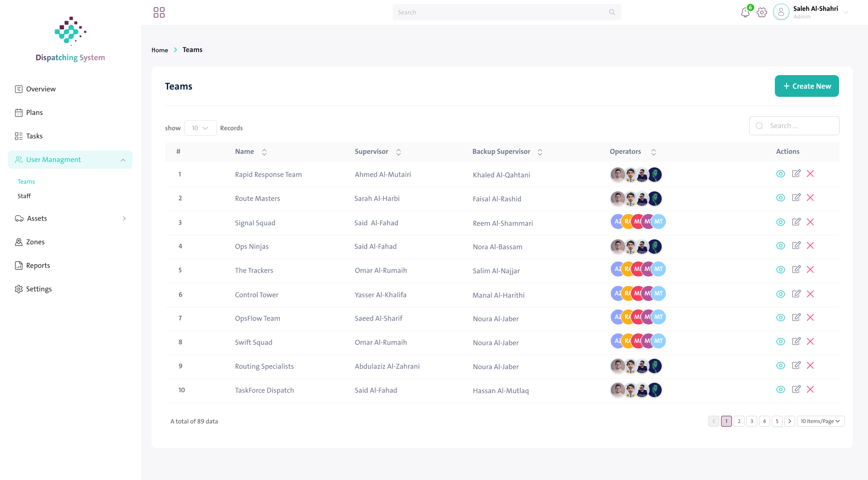Edit The Trackers team
Viewport: 868px width, 480px height.
(796, 270)
